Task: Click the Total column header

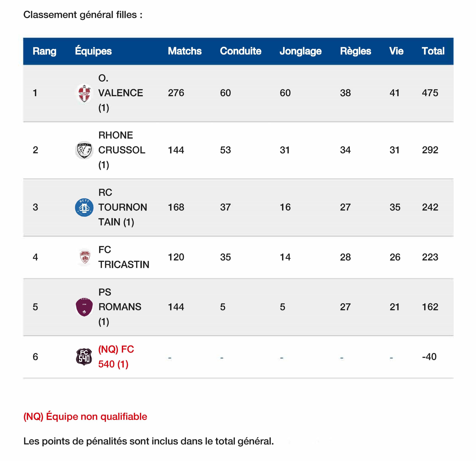Action: [433, 51]
